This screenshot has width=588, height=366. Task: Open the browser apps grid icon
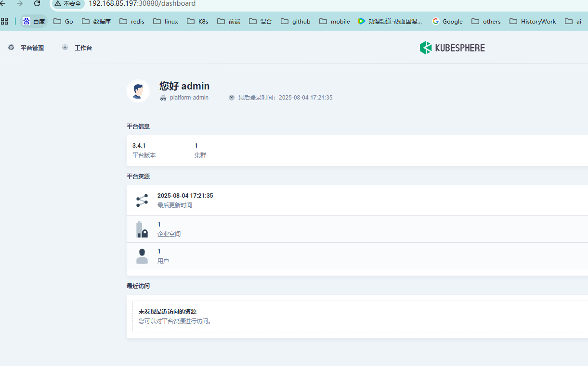[x=4, y=21]
